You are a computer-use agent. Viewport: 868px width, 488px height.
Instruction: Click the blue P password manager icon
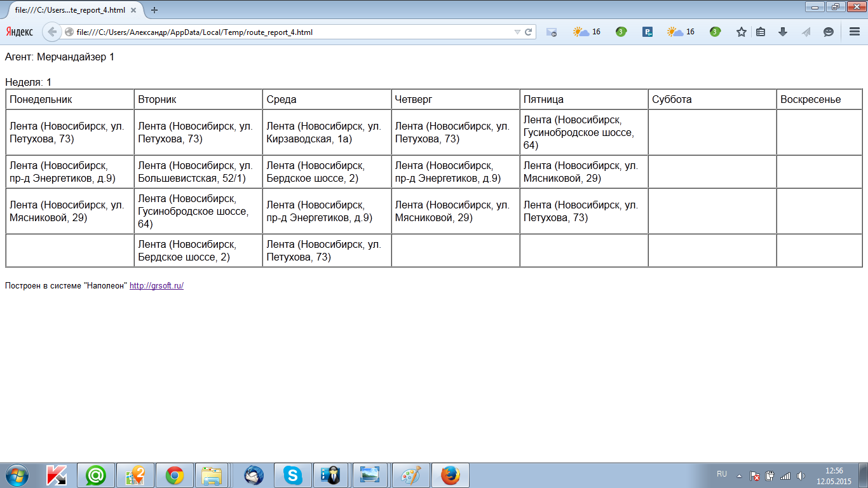(x=648, y=32)
